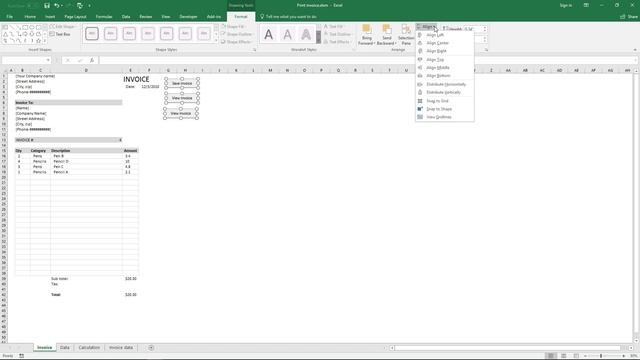This screenshot has height=360, width=640.
Task: Click the Text Box tool
Action: [x=60, y=34]
